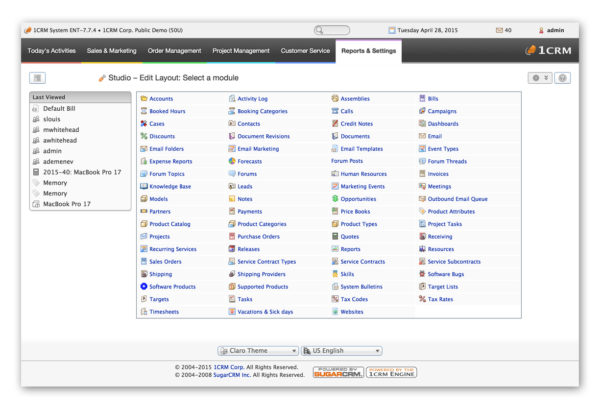Open the Outbound Email Queue link

[458, 199]
